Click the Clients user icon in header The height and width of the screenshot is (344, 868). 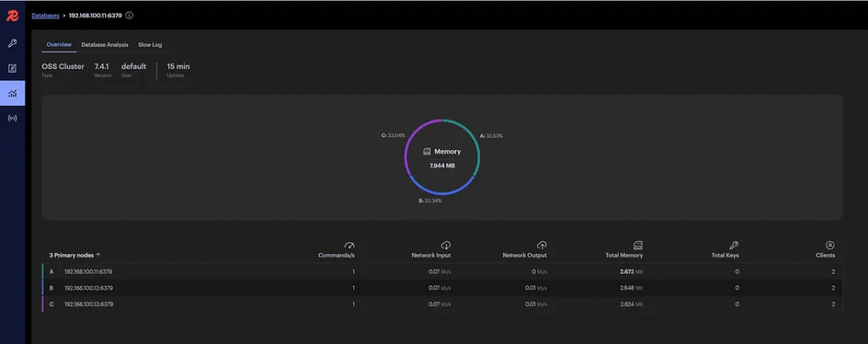(830, 245)
